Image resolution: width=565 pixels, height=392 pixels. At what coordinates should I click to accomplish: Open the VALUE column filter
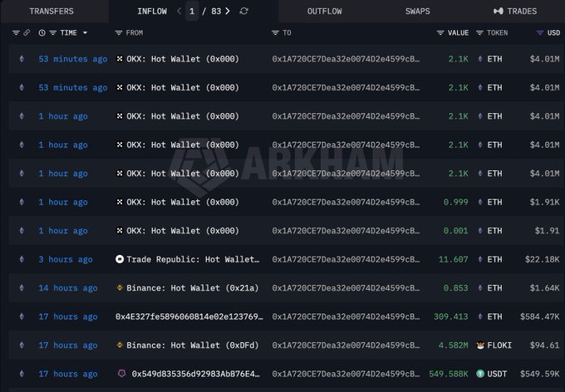coord(440,32)
